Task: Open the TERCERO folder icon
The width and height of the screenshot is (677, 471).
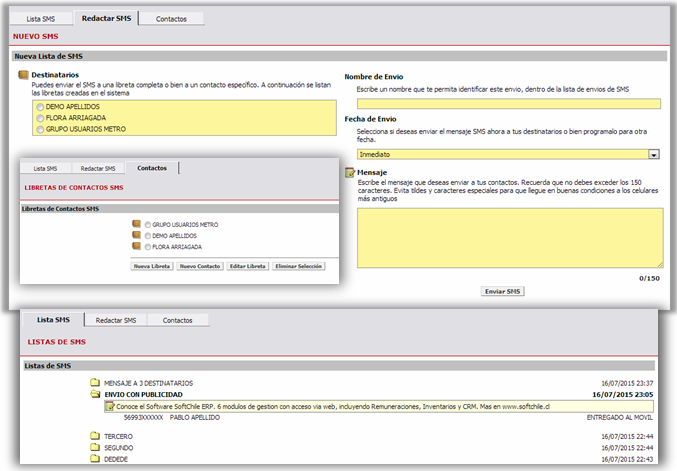Action: (x=96, y=436)
